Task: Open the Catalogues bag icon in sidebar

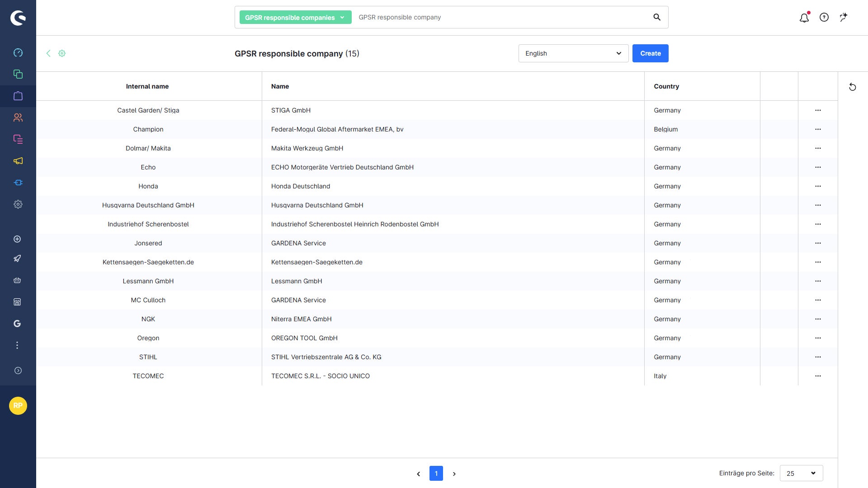Action: [x=18, y=96]
